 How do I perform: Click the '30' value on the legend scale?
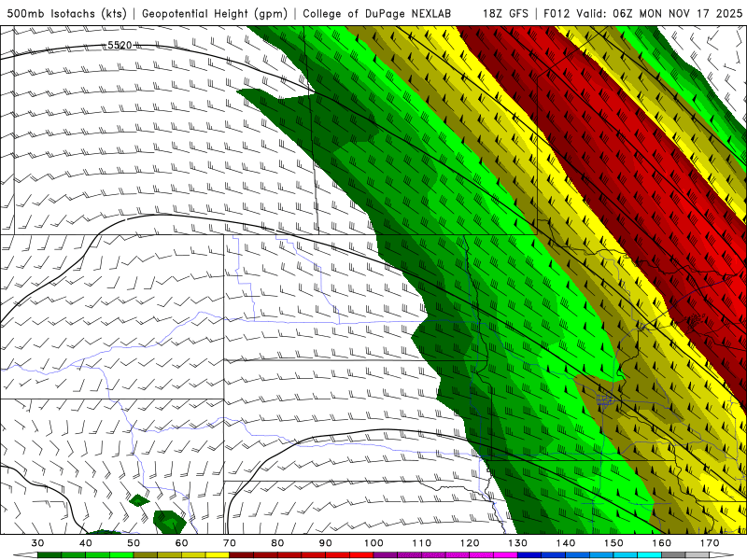(x=37, y=543)
